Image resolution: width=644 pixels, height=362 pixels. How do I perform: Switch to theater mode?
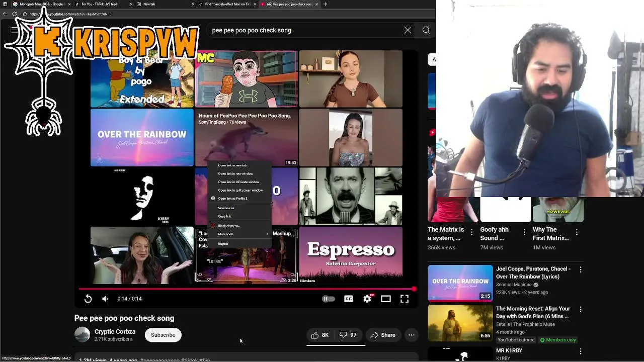(x=386, y=299)
